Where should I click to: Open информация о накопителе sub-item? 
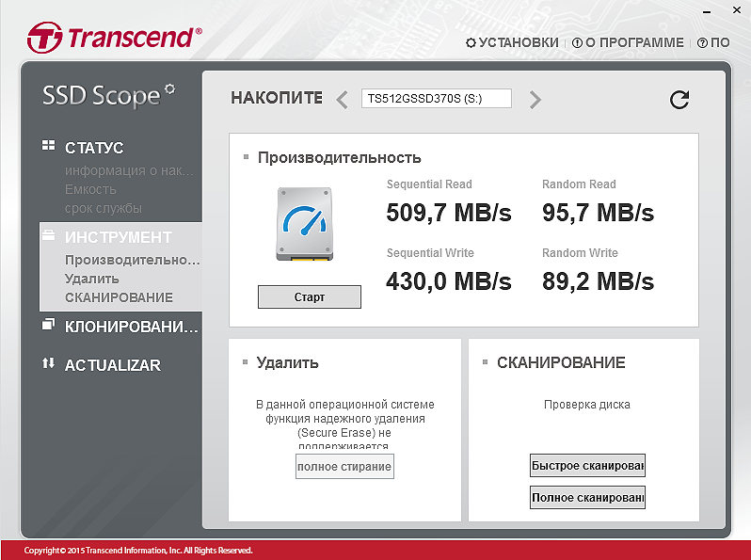129,170
